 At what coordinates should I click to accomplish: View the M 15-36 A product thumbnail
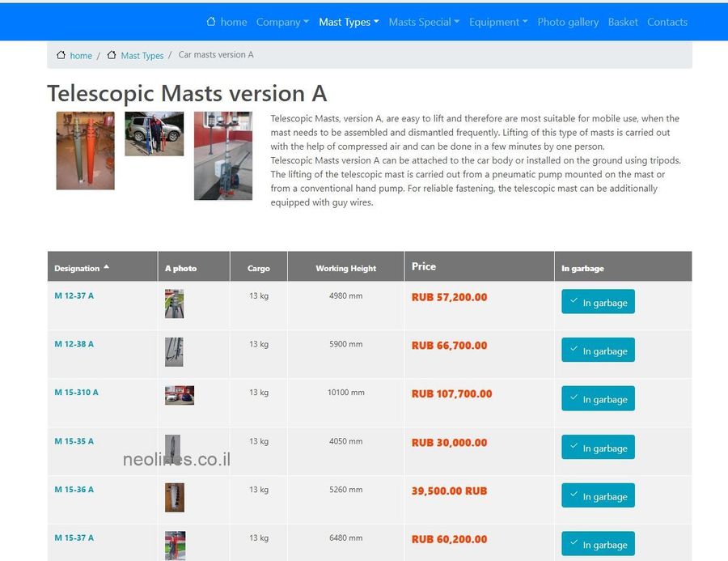pyautogui.click(x=175, y=497)
